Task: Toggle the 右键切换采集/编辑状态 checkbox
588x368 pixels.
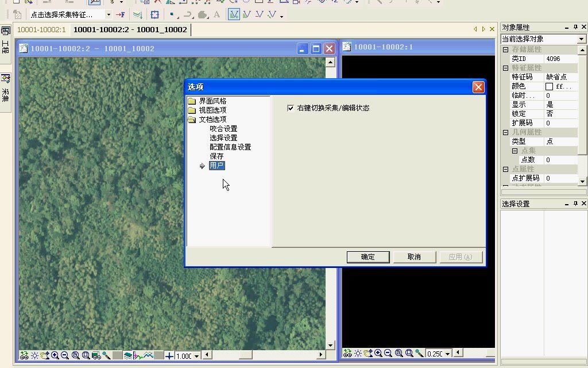Action: point(291,107)
